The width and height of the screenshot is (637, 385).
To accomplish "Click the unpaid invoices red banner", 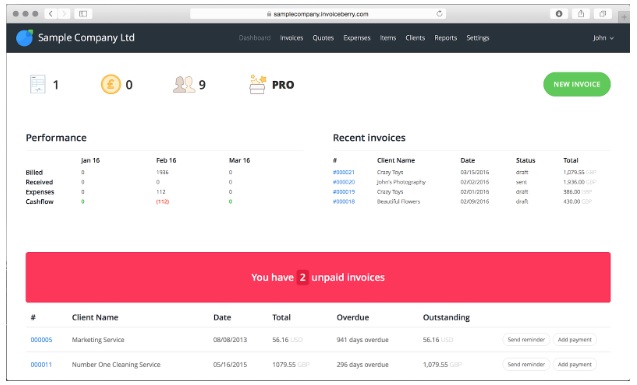I will [318, 277].
